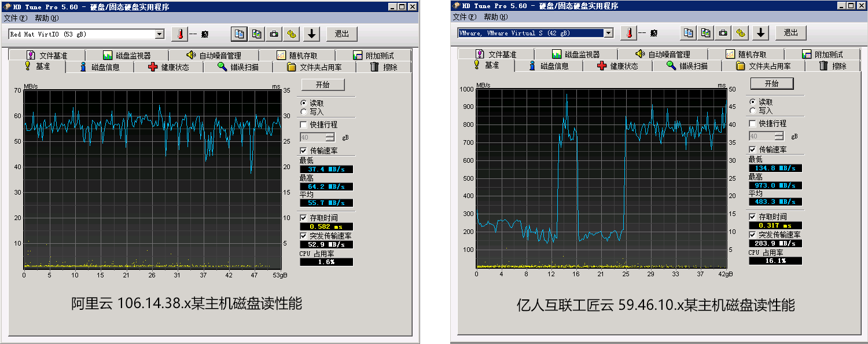The image size is (868, 344).
Task: Switch to 擦除 tab in Red Hat VirtIO window
Action: point(384,67)
